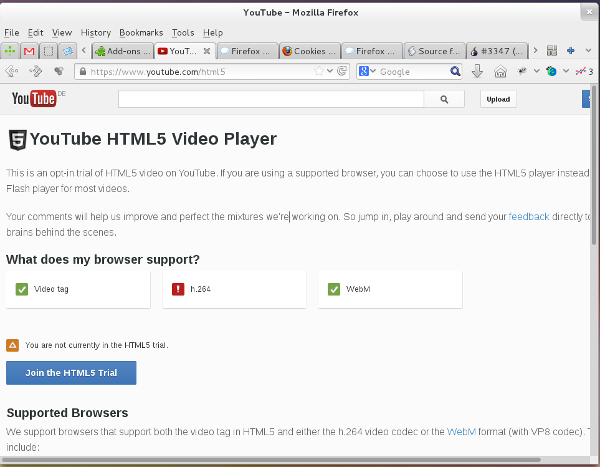Screen dimensions: 600x467
Task: Bookmark this page with the star
Action: pyautogui.click(x=318, y=71)
